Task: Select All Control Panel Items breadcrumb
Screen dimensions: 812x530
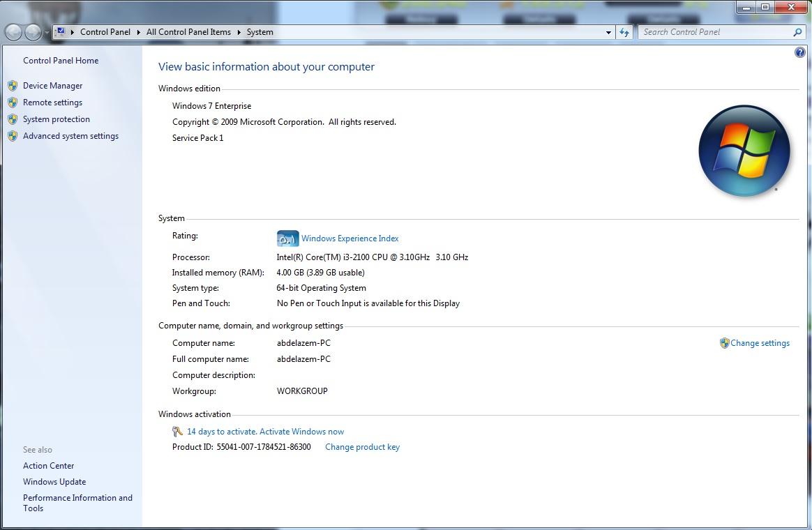Action: [188, 32]
